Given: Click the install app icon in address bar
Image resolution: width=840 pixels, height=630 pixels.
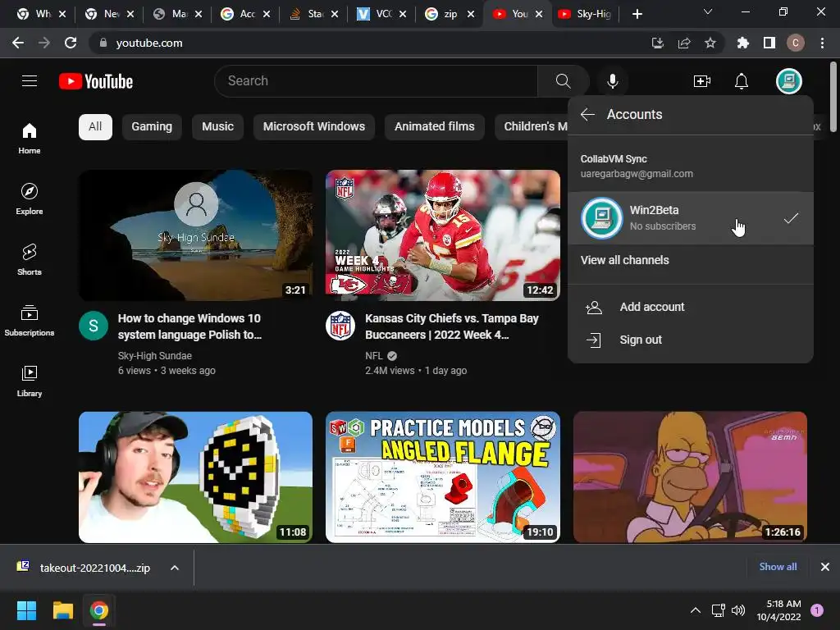Looking at the screenshot, I should point(658,43).
